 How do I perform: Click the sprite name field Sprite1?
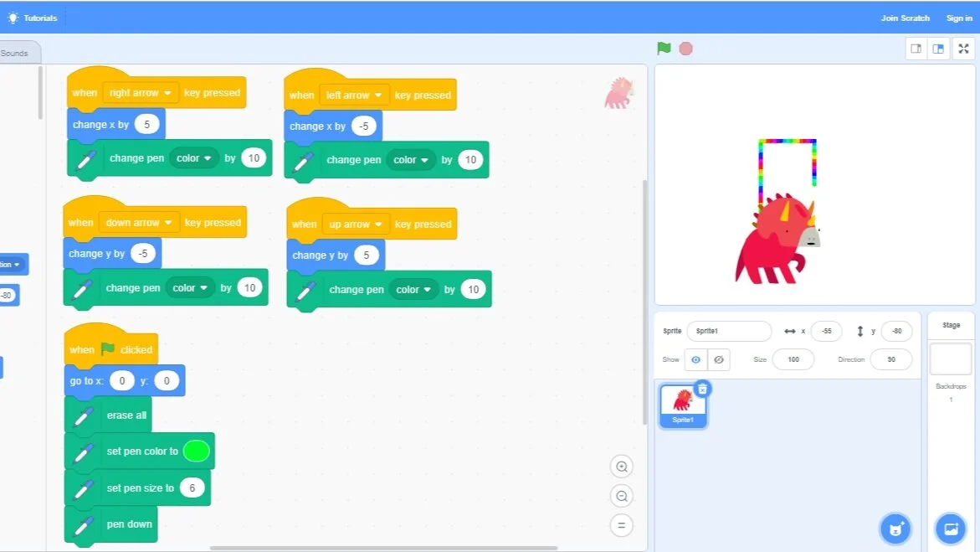[729, 331]
